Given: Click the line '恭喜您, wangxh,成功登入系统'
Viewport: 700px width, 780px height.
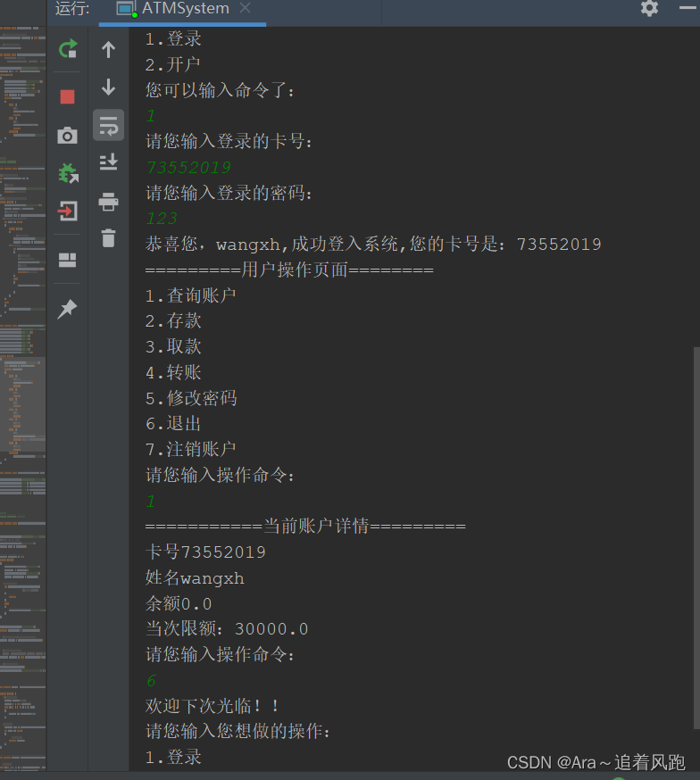Looking at the screenshot, I should 373,245.
